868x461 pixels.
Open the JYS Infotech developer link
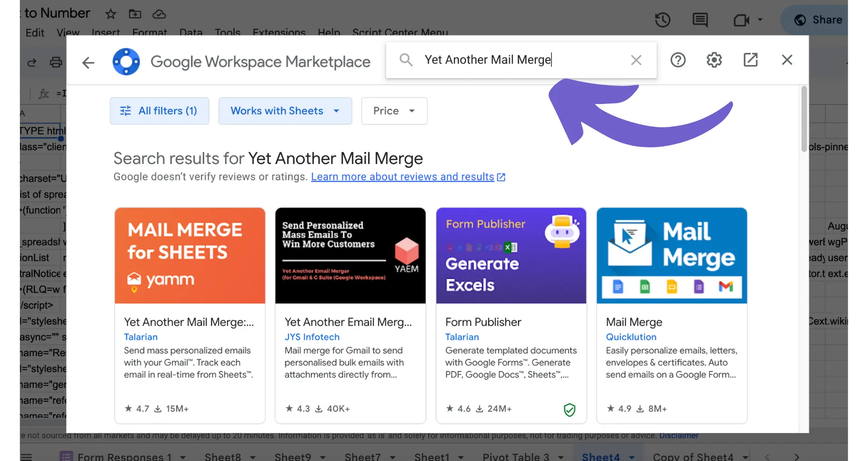tap(312, 337)
